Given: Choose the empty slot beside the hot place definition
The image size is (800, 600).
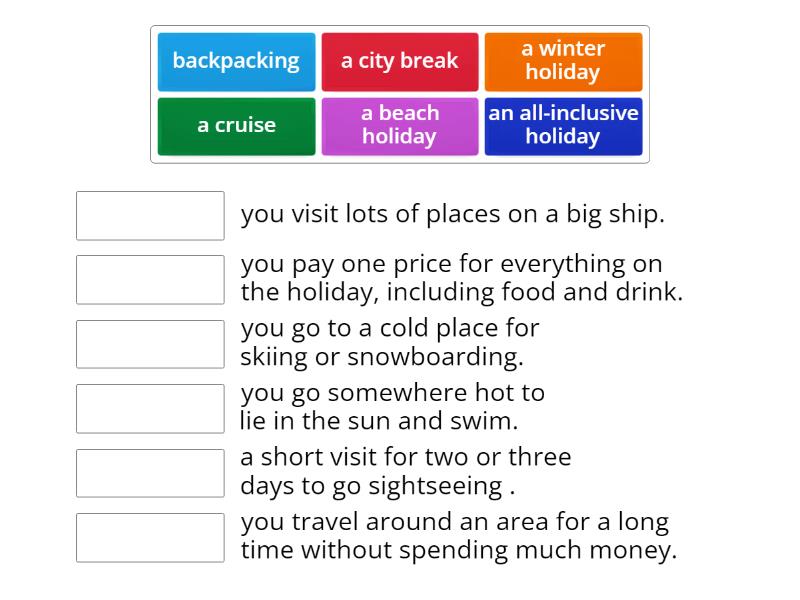Looking at the screenshot, I should pyautogui.click(x=150, y=408).
